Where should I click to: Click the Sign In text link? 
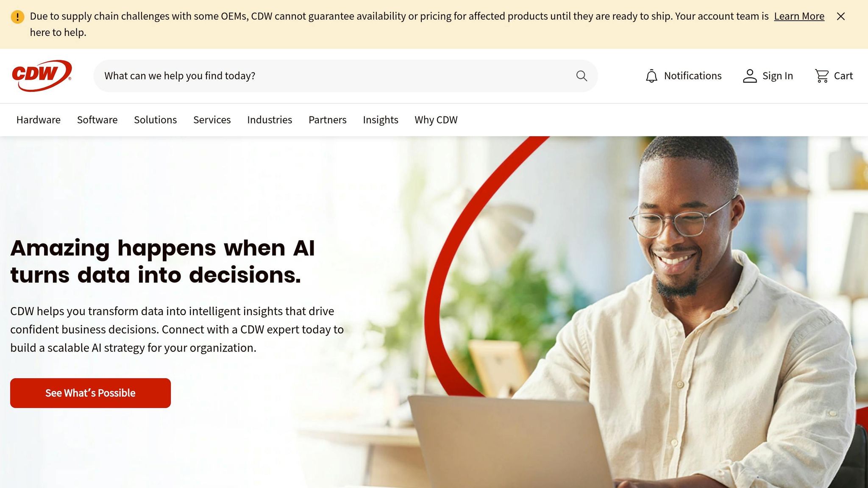tap(777, 76)
